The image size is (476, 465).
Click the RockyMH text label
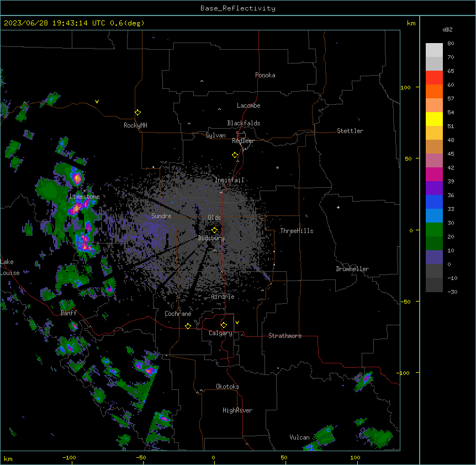click(135, 125)
